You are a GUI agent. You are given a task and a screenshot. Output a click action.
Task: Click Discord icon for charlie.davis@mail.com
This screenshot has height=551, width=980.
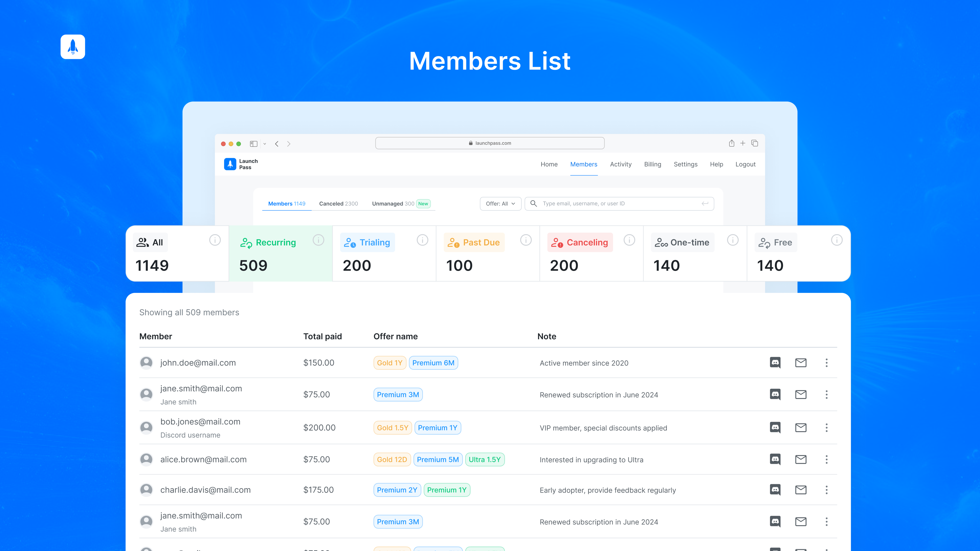pyautogui.click(x=775, y=490)
